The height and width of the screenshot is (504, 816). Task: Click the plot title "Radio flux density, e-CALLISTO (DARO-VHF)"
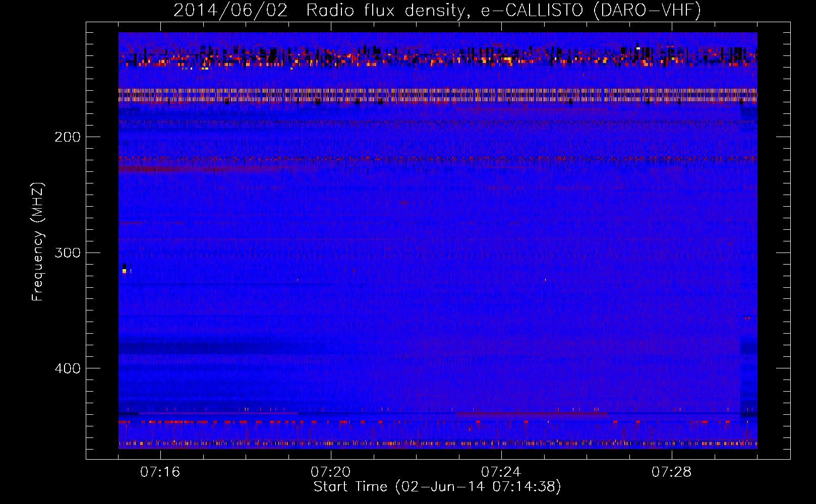pyautogui.click(x=503, y=10)
